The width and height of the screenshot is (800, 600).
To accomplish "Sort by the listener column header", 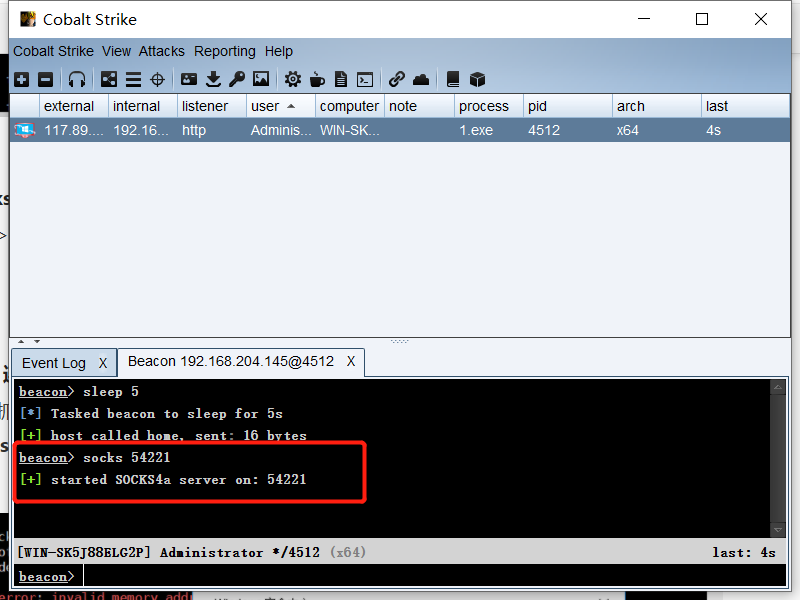I will coord(212,106).
